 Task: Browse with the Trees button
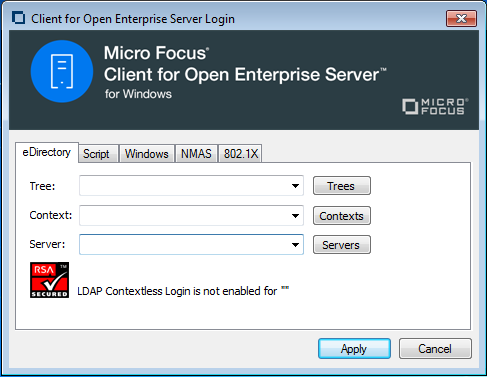342,186
